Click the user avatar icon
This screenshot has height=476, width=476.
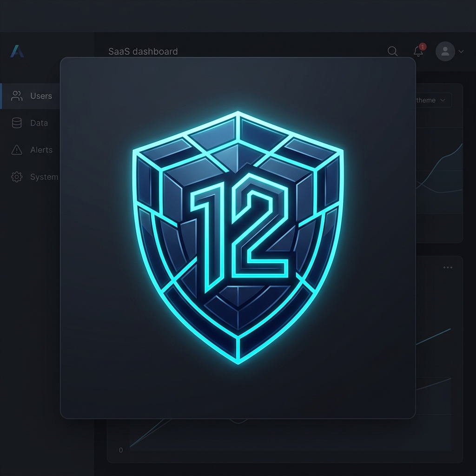[445, 51]
